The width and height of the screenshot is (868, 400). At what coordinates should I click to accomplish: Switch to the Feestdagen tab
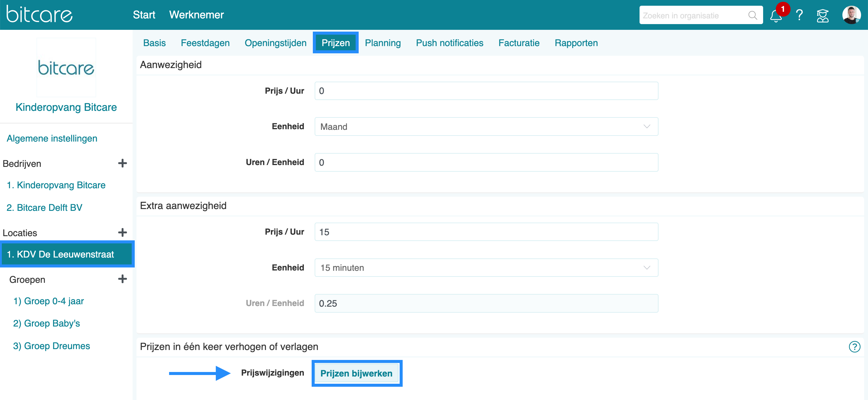205,43
